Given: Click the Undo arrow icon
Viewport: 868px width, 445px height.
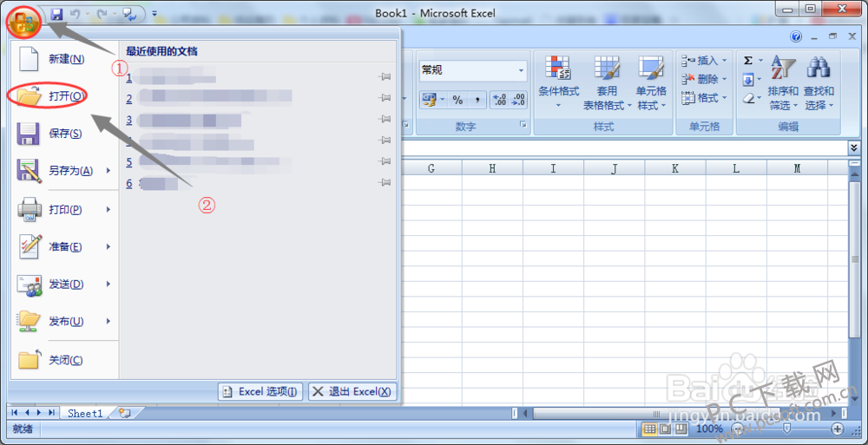Looking at the screenshot, I should coord(74,13).
